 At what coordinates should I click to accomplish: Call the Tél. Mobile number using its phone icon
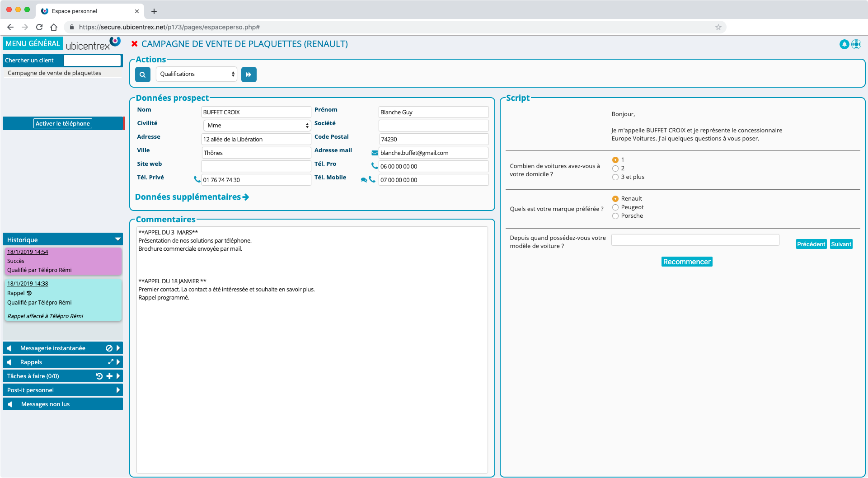(x=372, y=179)
